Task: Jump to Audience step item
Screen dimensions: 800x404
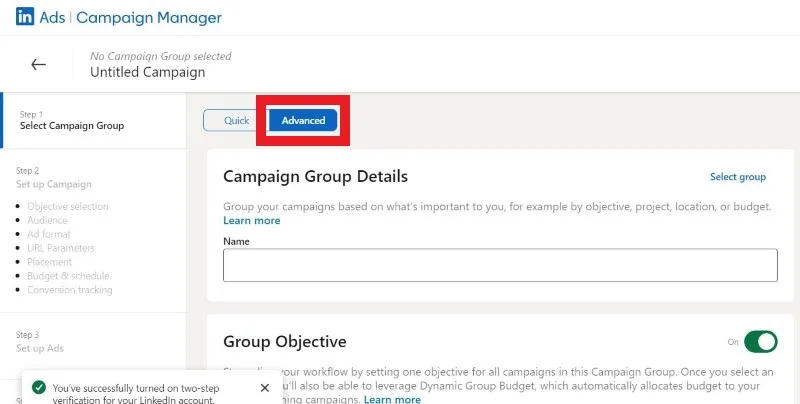Action: (x=47, y=220)
